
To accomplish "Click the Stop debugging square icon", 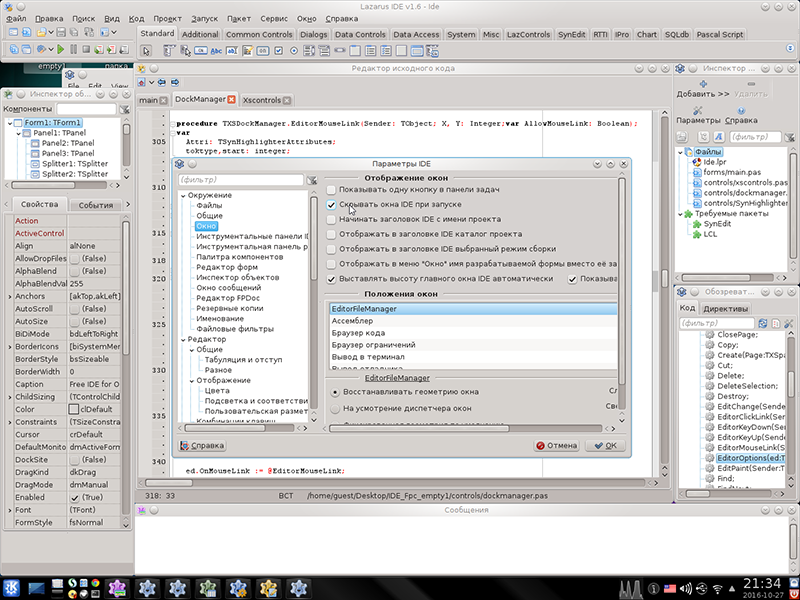I will (x=86, y=49).
